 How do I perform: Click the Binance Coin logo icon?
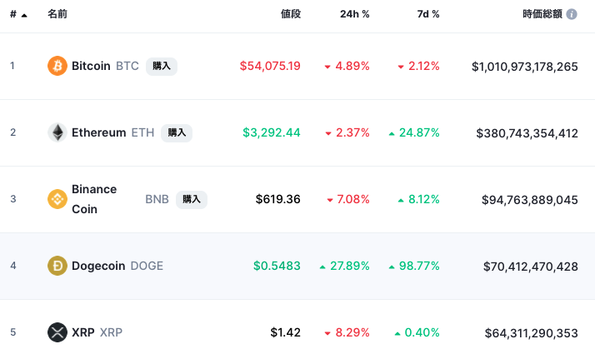(57, 199)
